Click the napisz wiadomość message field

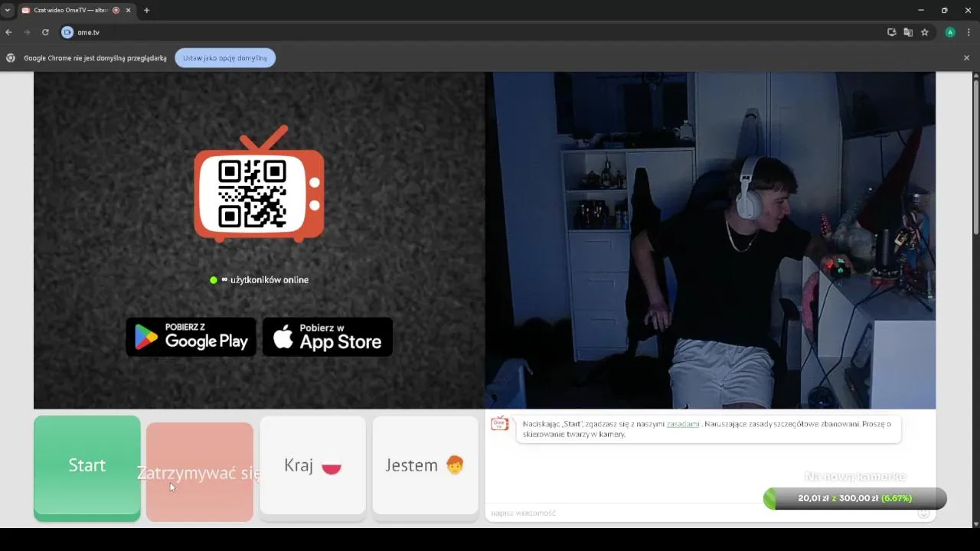click(701, 513)
